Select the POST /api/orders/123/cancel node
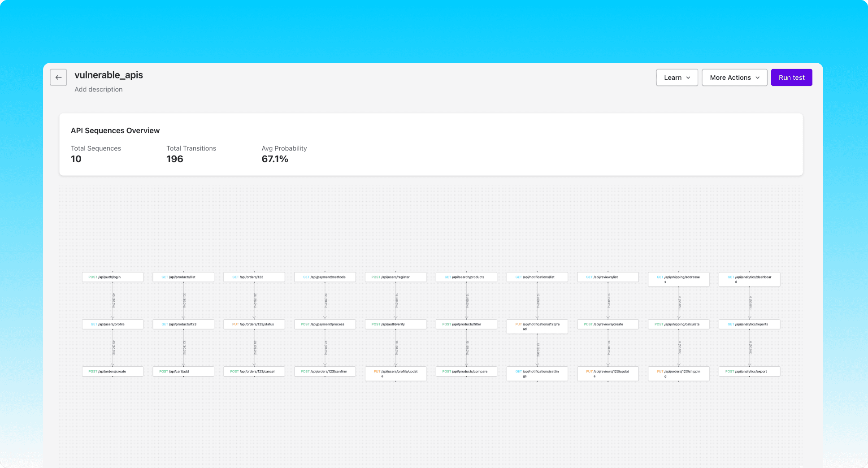The width and height of the screenshot is (868, 468). pyautogui.click(x=254, y=371)
